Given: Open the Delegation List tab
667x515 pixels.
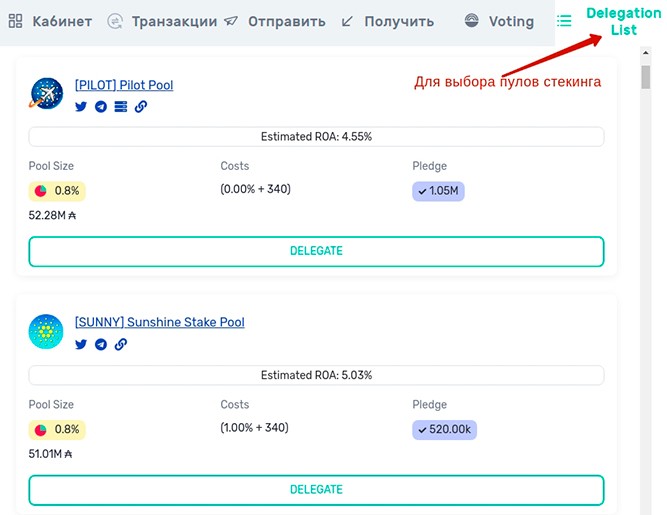Looking at the screenshot, I should 609,21.
